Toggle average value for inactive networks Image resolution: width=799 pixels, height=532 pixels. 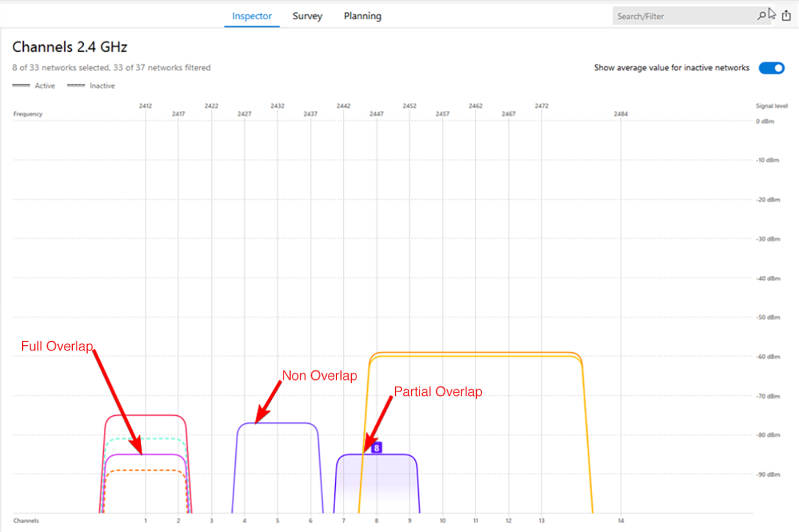[771, 68]
